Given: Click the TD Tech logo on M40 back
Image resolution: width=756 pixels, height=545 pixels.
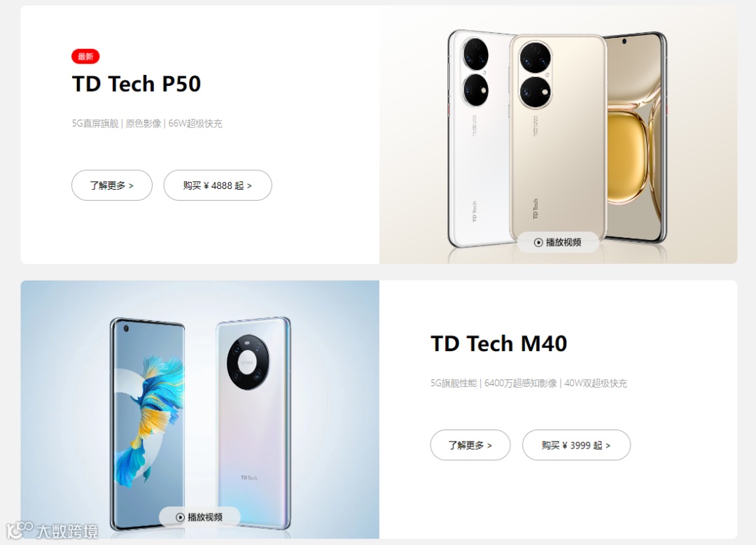Looking at the screenshot, I should coord(248,478).
